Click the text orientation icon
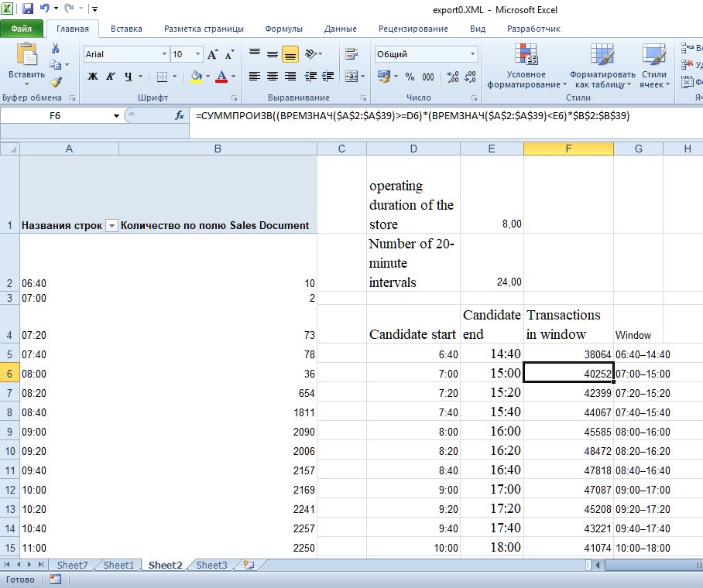703x588 pixels. click(311, 54)
